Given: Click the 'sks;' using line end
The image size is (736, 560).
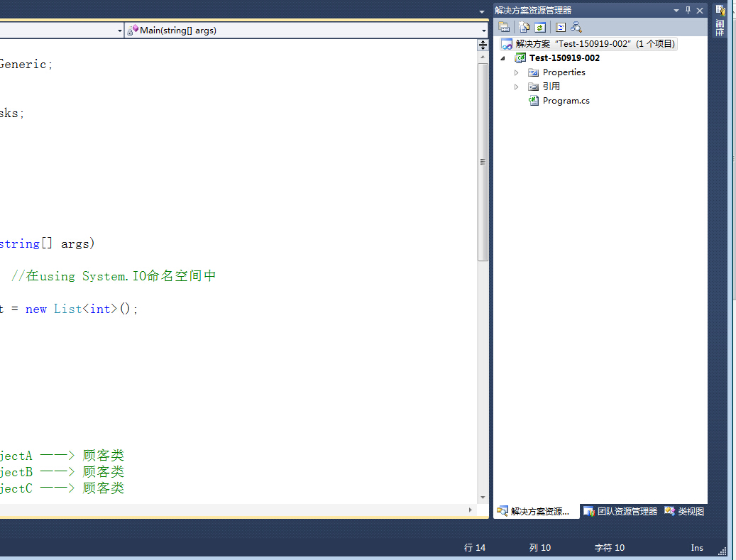Looking at the screenshot, I should click(12, 114).
